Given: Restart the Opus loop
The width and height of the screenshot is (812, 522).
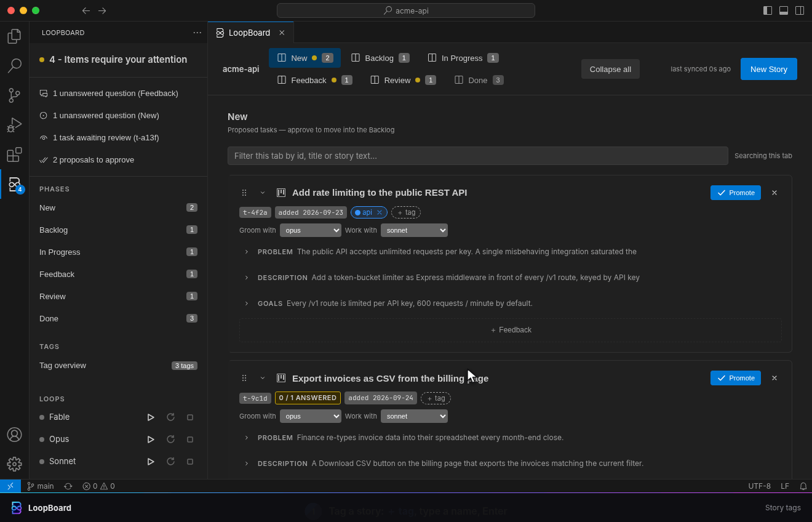Looking at the screenshot, I should click(x=170, y=440).
